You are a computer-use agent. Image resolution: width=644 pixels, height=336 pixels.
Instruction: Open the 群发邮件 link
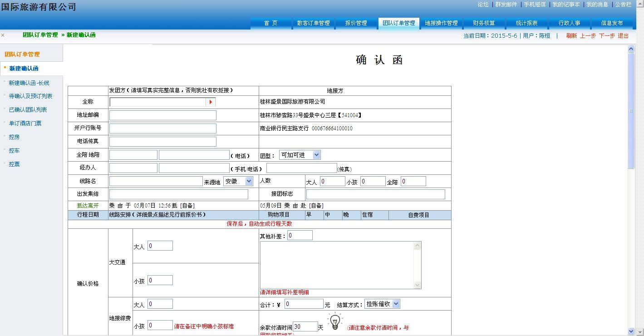coord(506,5)
